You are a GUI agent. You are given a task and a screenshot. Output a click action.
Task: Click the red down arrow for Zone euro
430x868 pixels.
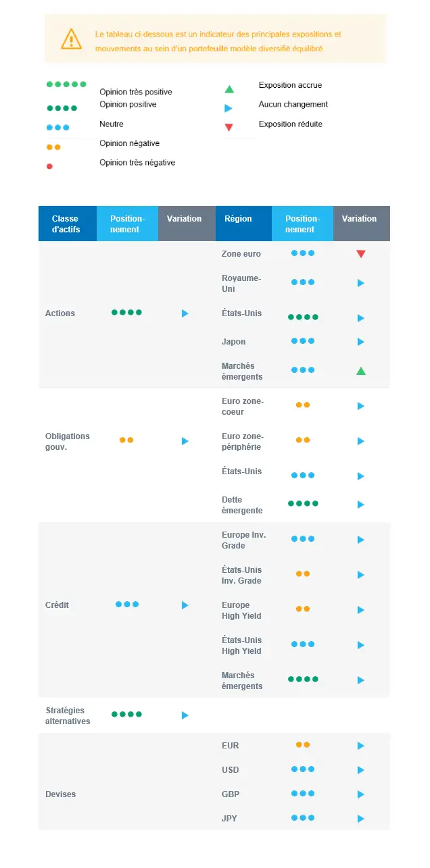tap(361, 254)
